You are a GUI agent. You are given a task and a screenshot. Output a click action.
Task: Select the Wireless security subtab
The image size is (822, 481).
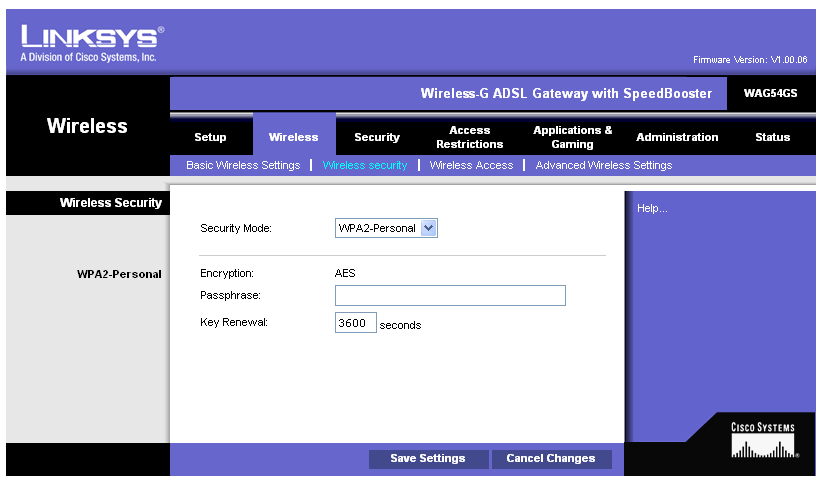pyautogui.click(x=365, y=165)
